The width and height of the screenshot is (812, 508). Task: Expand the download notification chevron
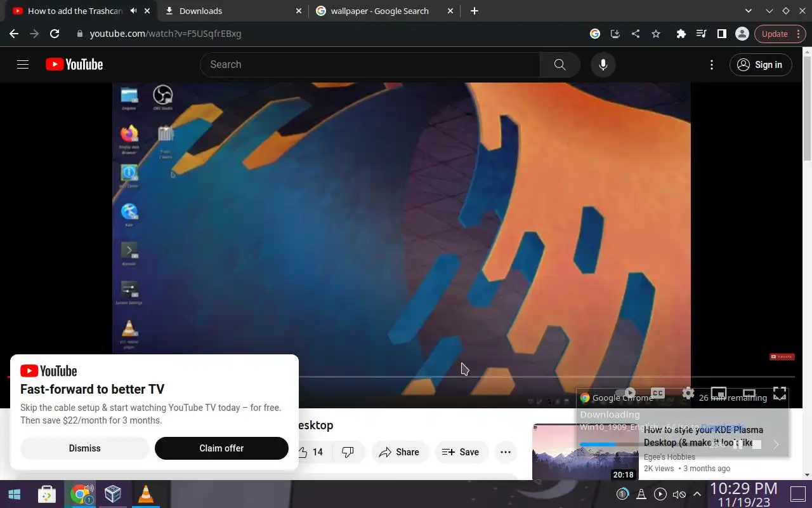point(776,444)
